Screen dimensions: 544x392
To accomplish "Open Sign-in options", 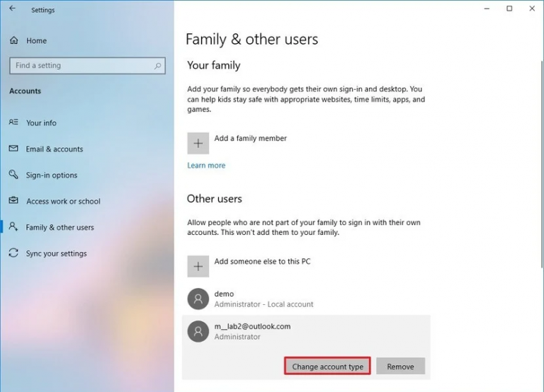I will pos(52,175).
